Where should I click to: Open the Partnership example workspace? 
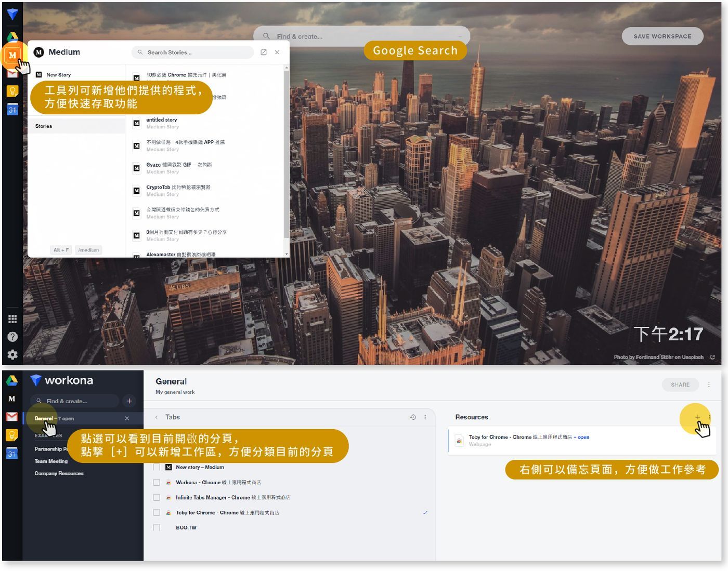point(50,449)
